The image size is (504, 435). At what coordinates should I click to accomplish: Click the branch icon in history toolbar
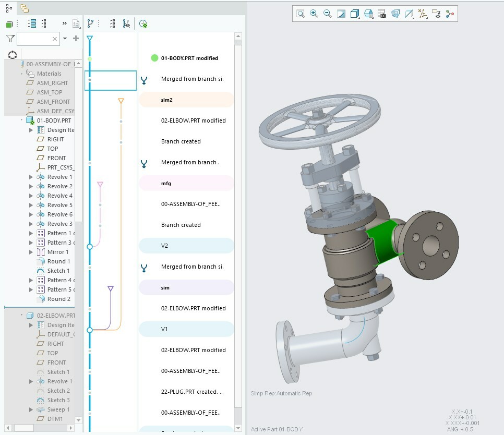(91, 23)
